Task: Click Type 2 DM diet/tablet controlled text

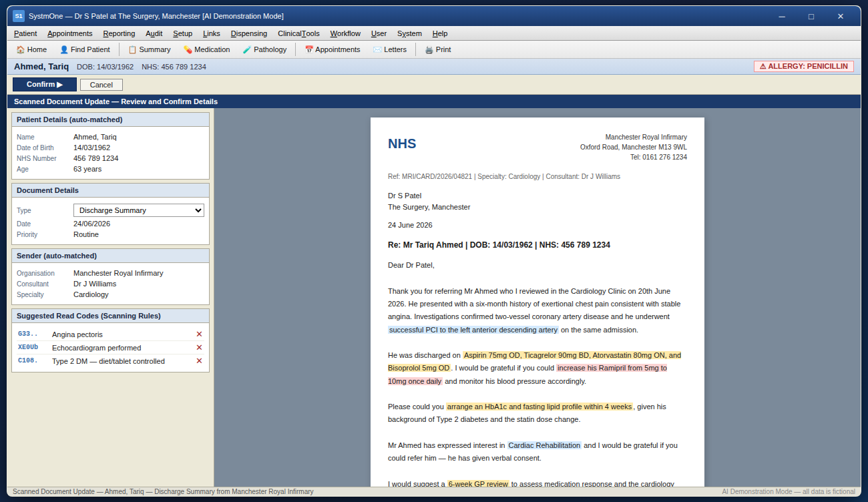Action: 108,361
